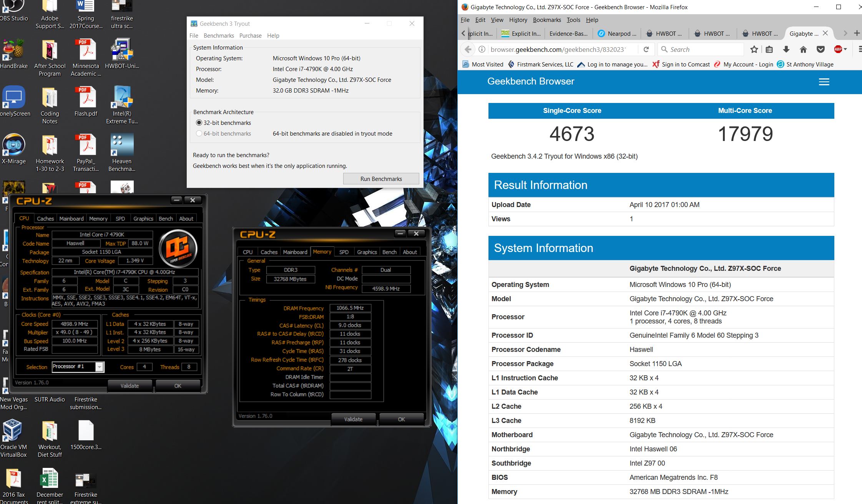Open the December rent split Excel file

(x=50, y=486)
